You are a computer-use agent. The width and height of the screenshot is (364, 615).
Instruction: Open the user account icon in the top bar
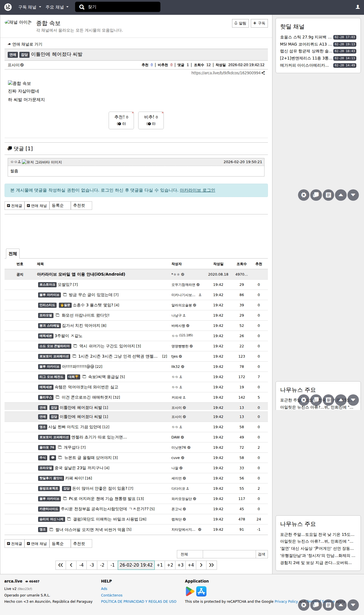coord(358,7)
